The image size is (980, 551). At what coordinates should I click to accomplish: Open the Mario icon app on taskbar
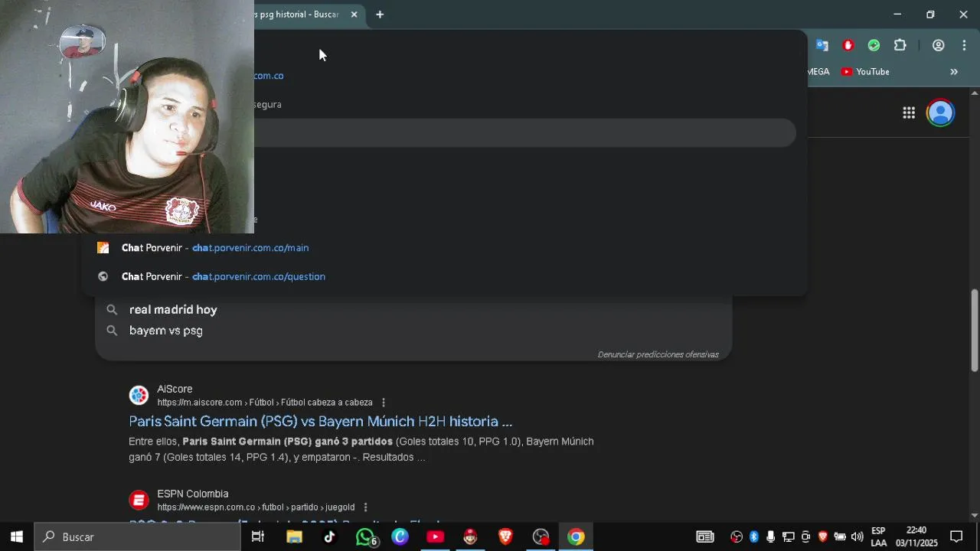coord(470,536)
